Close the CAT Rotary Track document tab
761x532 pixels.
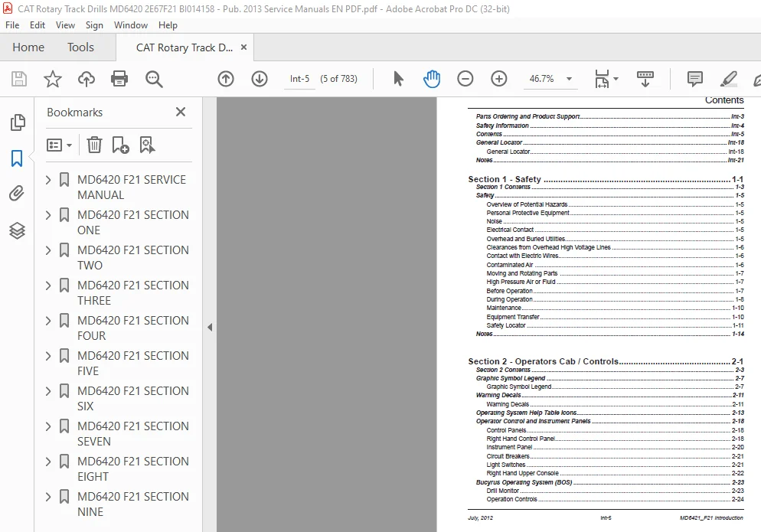tap(243, 47)
